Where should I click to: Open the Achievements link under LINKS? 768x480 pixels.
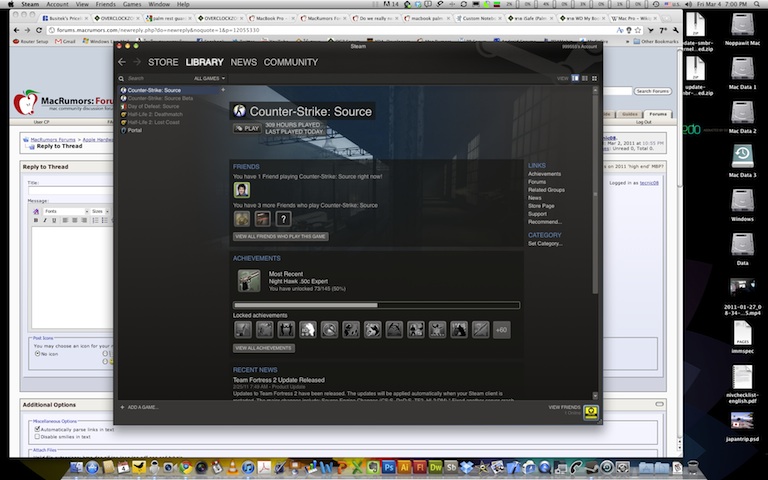click(x=544, y=174)
